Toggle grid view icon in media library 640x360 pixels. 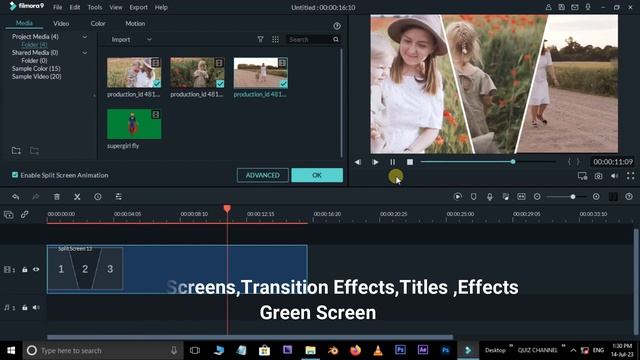coord(276,39)
